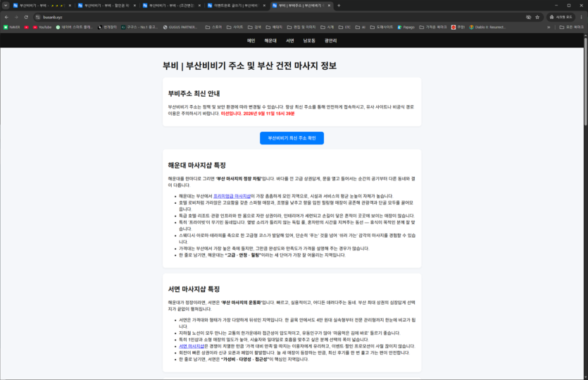Click the blue 부산비비기 최신 주소 확인 button
Viewport: 588px width, 380px height.
coord(292,138)
